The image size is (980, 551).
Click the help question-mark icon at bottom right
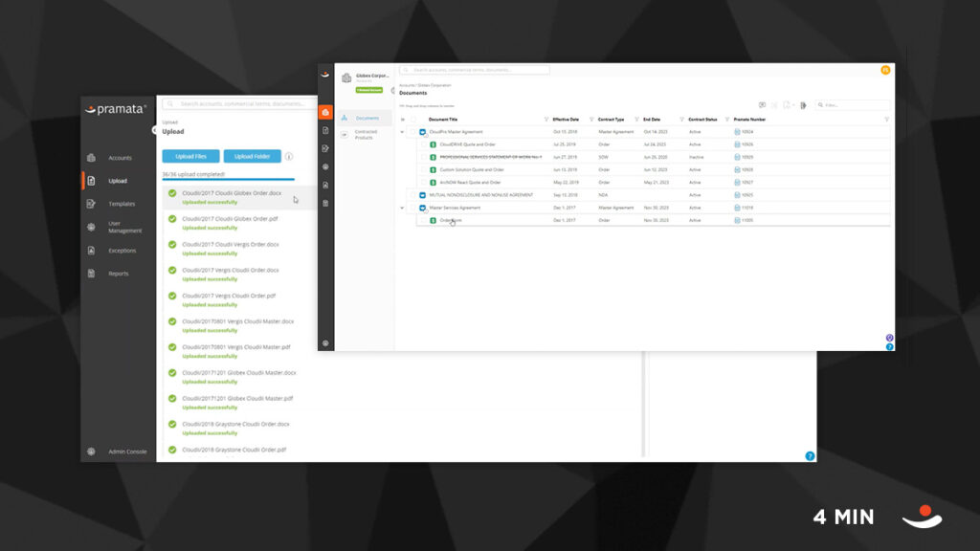click(890, 347)
